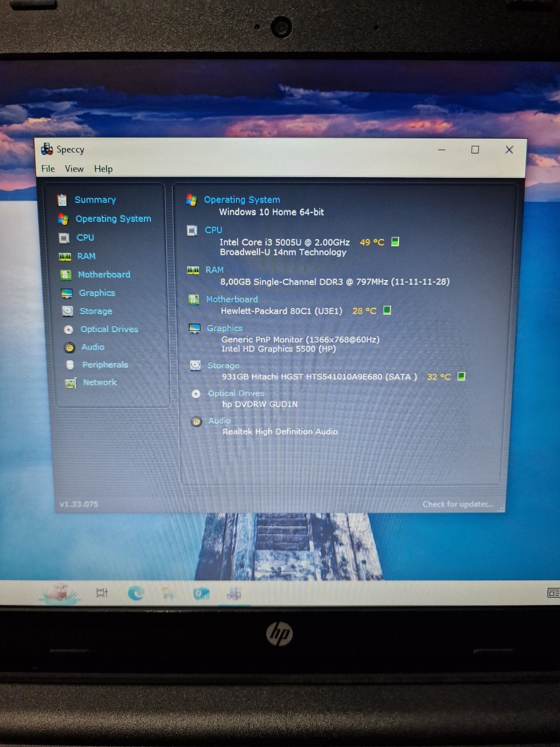Click the 32 °C storage temperature value

point(439,377)
